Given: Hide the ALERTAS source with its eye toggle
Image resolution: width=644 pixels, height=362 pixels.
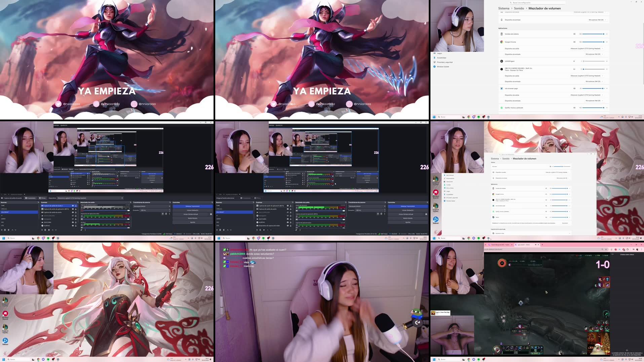Looking at the screenshot, I should pos(73,226).
